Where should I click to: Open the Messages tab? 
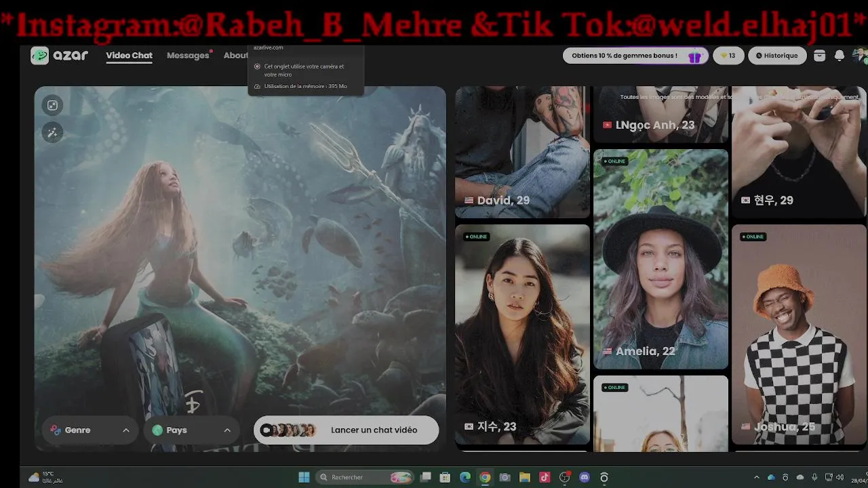(x=188, y=56)
